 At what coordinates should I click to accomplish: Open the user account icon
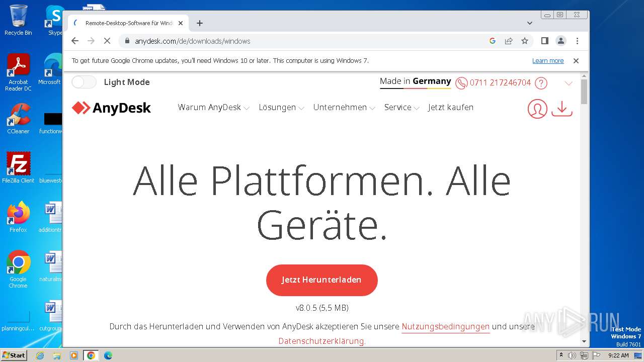tap(537, 109)
